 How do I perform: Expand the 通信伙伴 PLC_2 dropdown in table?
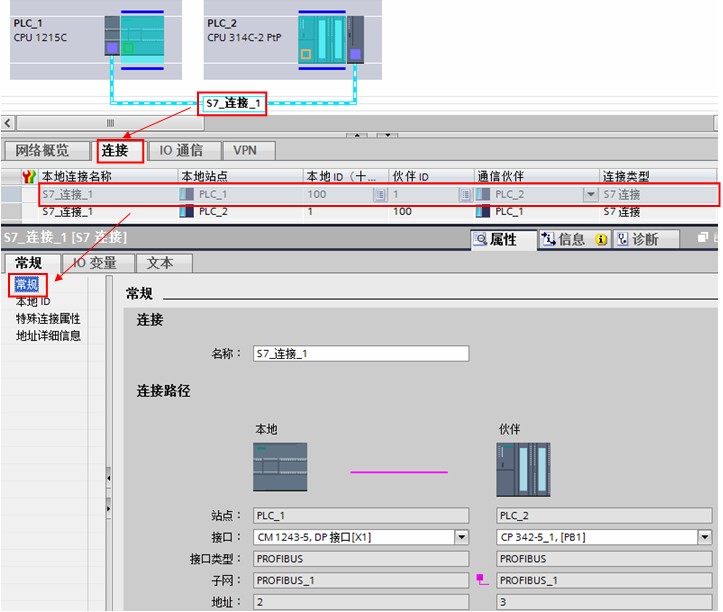point(590,194)
